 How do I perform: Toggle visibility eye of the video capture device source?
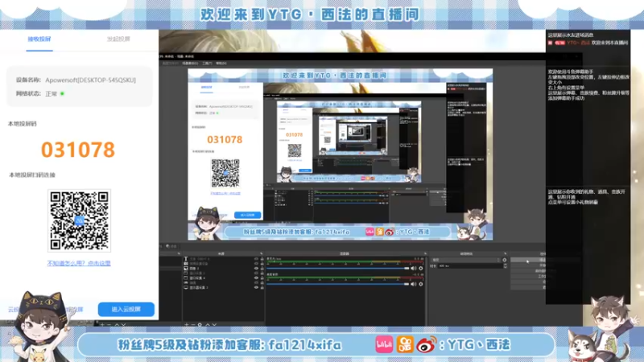click(256, 264)
